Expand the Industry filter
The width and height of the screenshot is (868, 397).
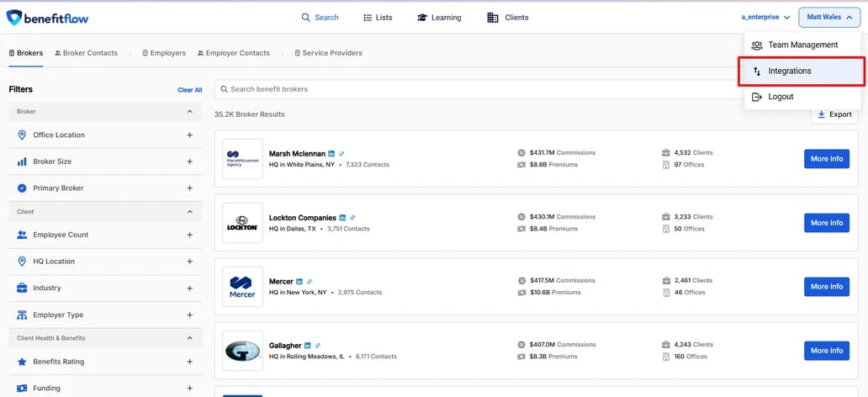(190, 288)
